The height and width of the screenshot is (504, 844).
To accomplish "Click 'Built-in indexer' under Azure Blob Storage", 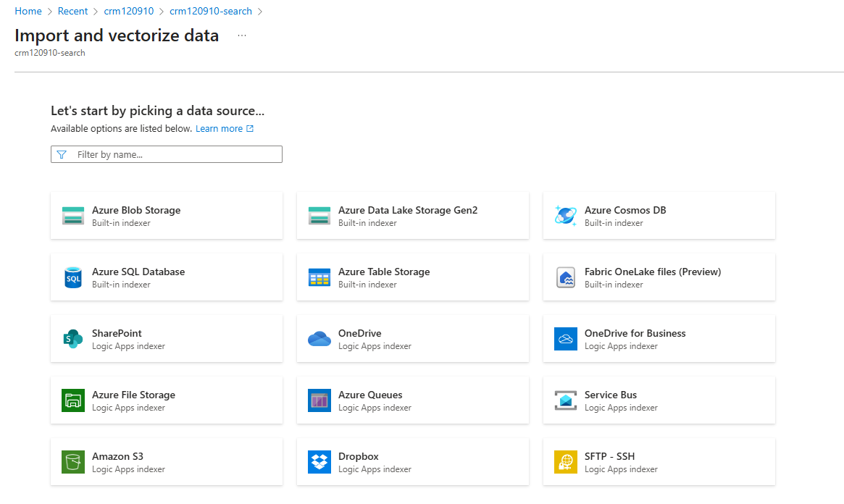I will [121, 223].
